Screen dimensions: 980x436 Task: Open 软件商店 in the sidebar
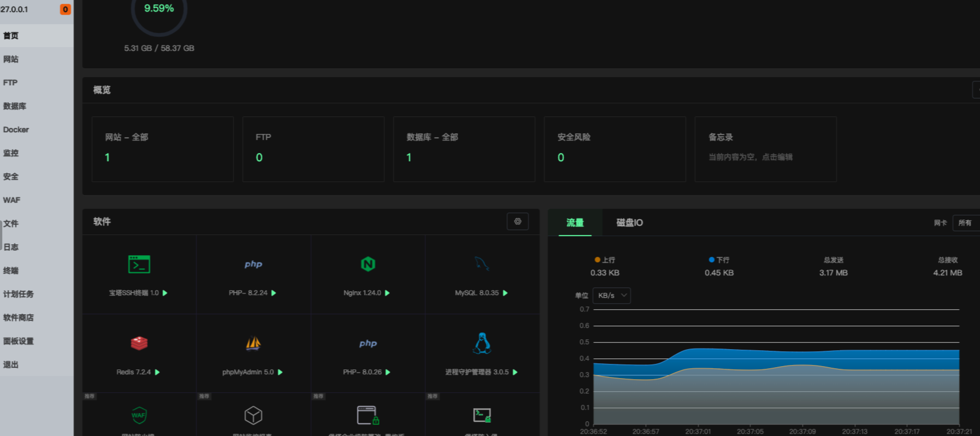[19, 317]
